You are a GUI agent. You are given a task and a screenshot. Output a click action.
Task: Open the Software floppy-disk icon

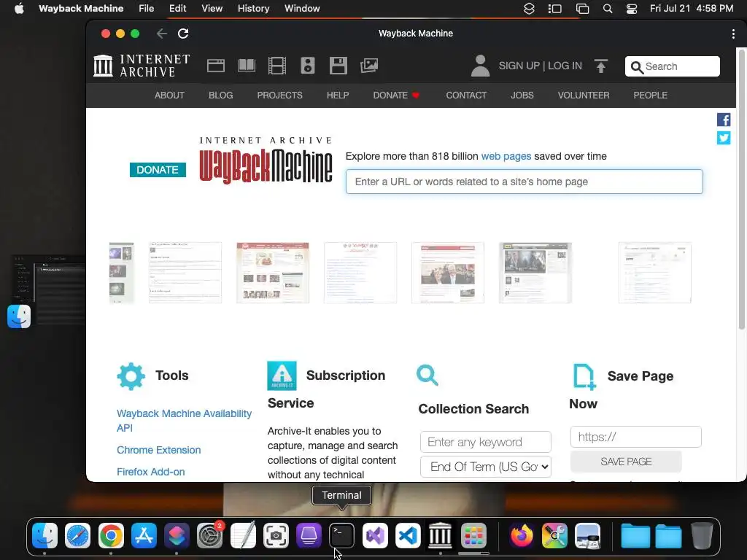click(338, 66)
